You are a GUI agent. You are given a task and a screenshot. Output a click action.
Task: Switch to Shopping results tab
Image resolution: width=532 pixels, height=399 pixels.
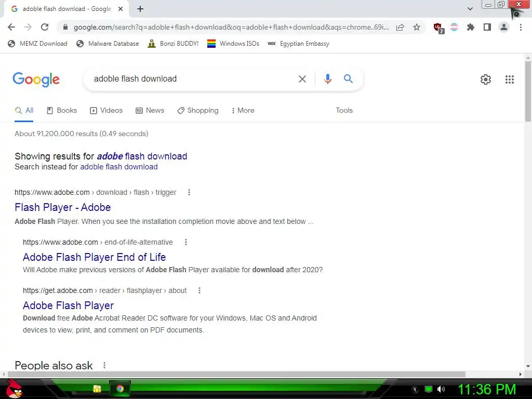coord(198,111)
